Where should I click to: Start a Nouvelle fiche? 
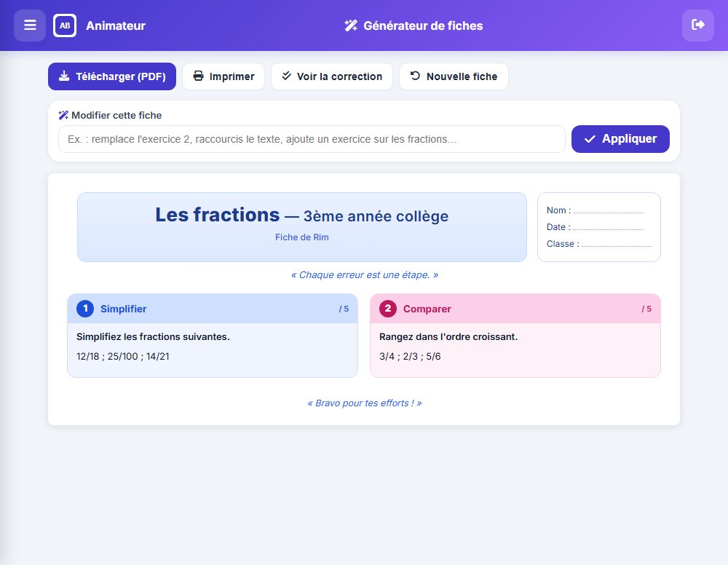click(454, 76)
